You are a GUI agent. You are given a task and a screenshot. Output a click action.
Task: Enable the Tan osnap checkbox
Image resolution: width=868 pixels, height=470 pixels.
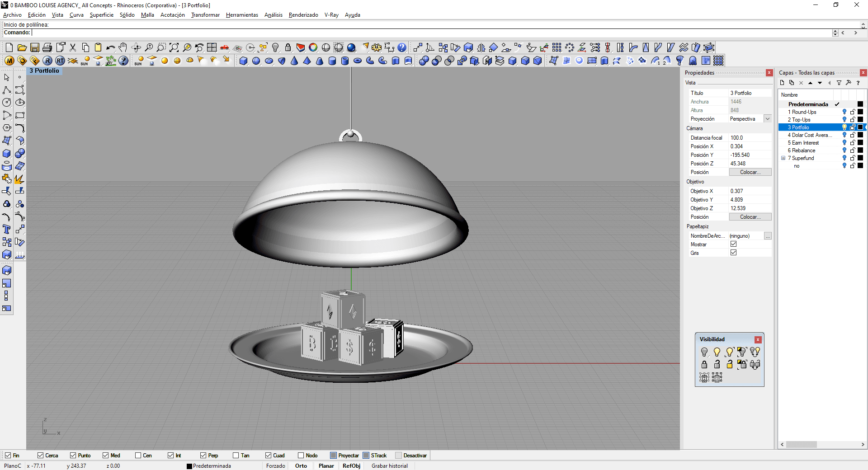click(236, 456)
